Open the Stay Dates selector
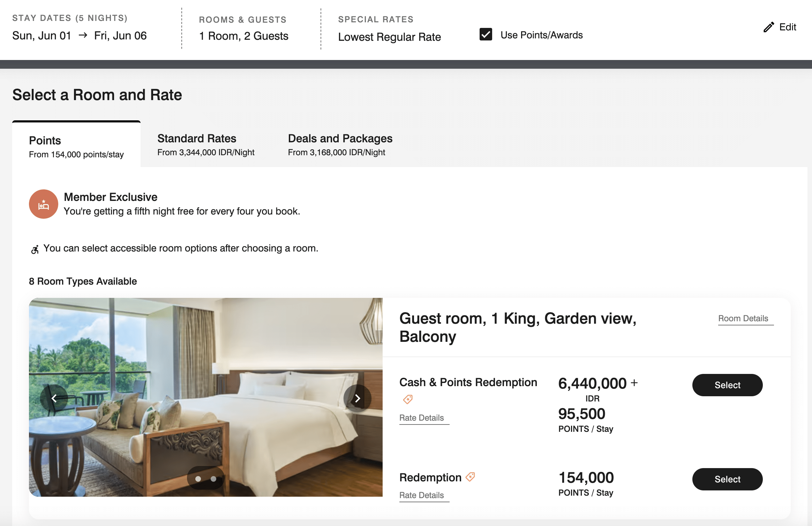812x526 pixels. 80,35
